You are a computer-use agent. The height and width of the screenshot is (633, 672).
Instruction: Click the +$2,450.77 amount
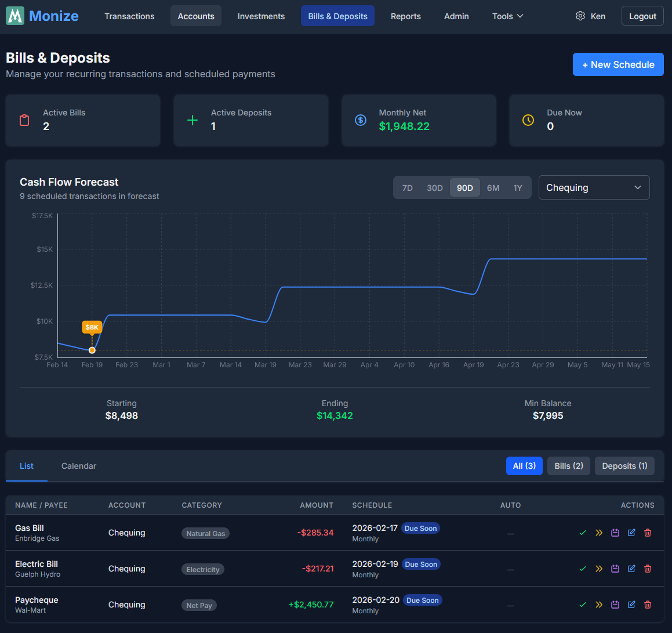click(311, 605)
